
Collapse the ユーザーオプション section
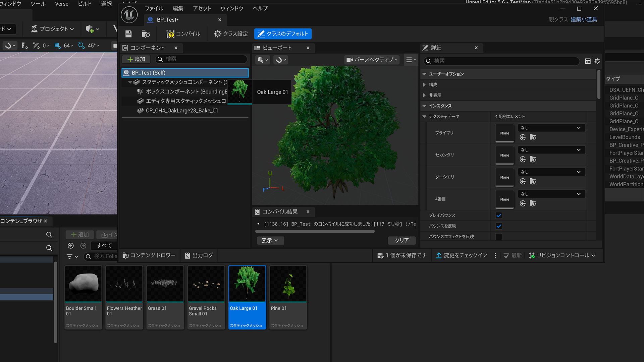[x=424, y=74]
